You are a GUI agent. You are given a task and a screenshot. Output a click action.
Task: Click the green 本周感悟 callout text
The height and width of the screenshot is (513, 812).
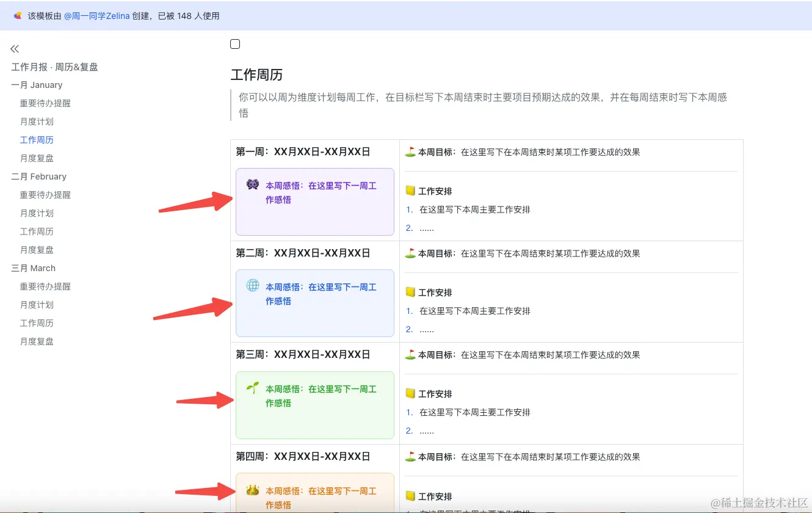click(321, 396)
